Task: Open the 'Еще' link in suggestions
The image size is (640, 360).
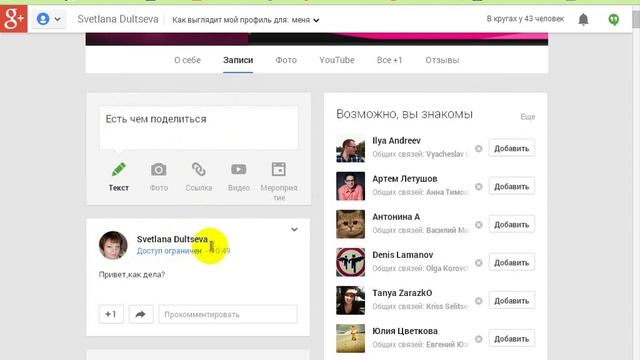Action: [527, 117]
